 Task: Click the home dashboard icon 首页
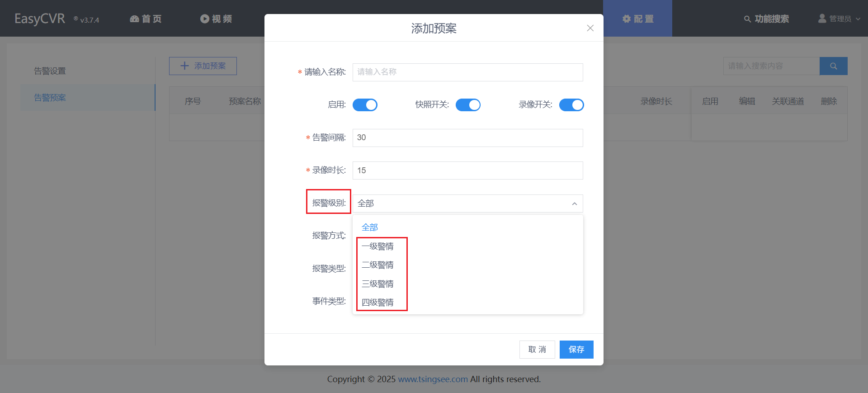(x=134, y=19)
